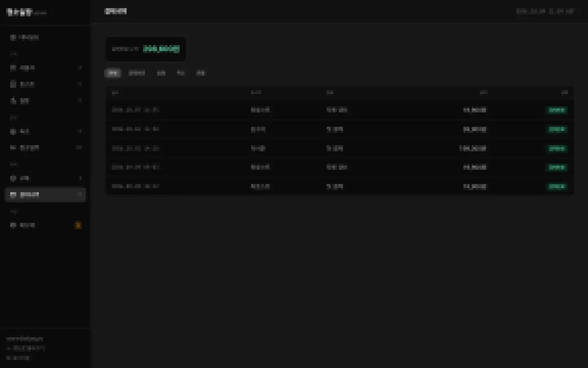Select the active first filter tab above the table
The width and height of the screenshot is (588, 368).
[113, 73]
